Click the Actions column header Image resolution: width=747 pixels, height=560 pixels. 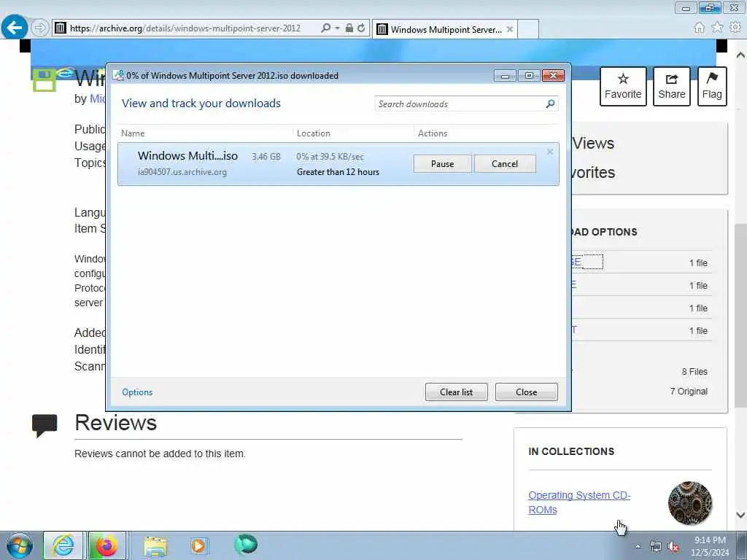point(433,133)
